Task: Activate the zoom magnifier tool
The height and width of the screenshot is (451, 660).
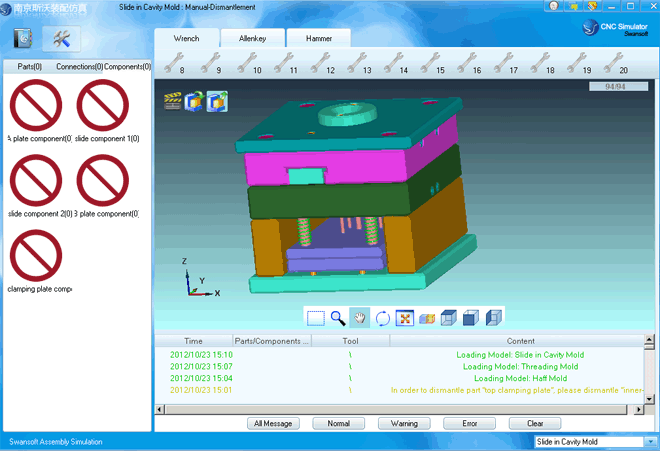Action: 338,318
